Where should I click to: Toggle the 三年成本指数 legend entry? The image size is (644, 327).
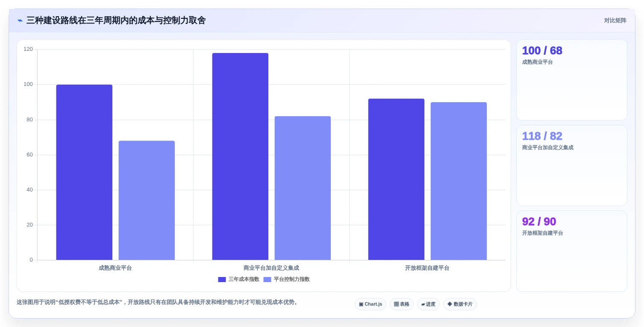tap(238, 279)
